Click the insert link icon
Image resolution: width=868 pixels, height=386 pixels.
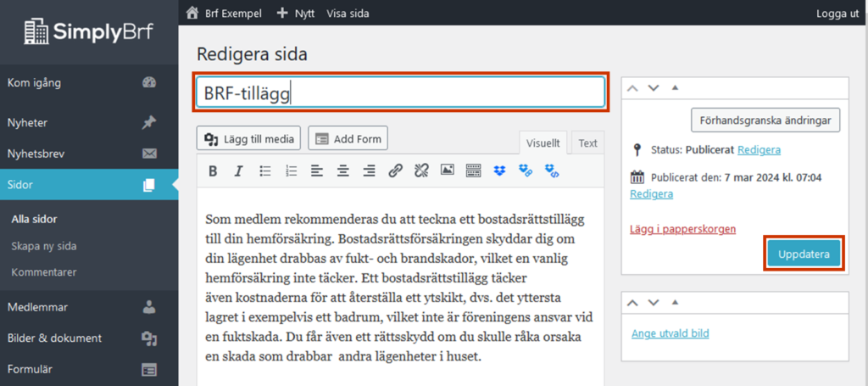point(395,171)
